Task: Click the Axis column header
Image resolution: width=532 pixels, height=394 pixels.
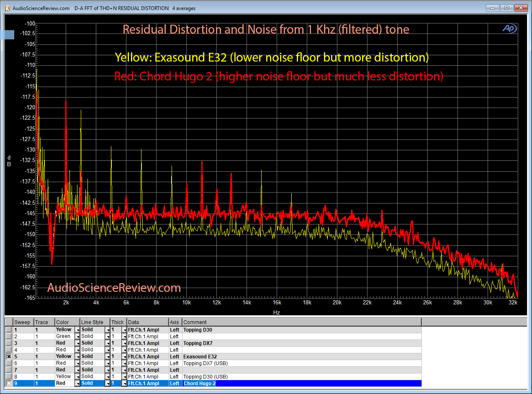Action: pos(175,322)
